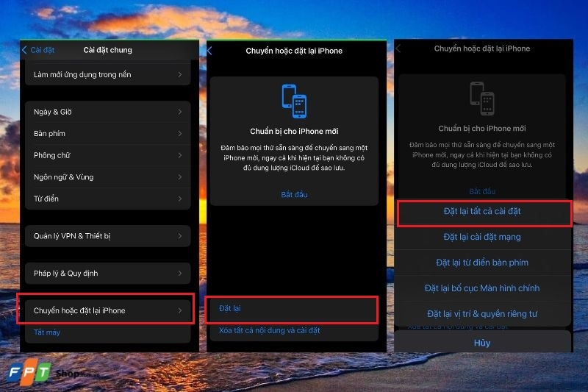Click chevron beside Từ điển

coord(180,199)
